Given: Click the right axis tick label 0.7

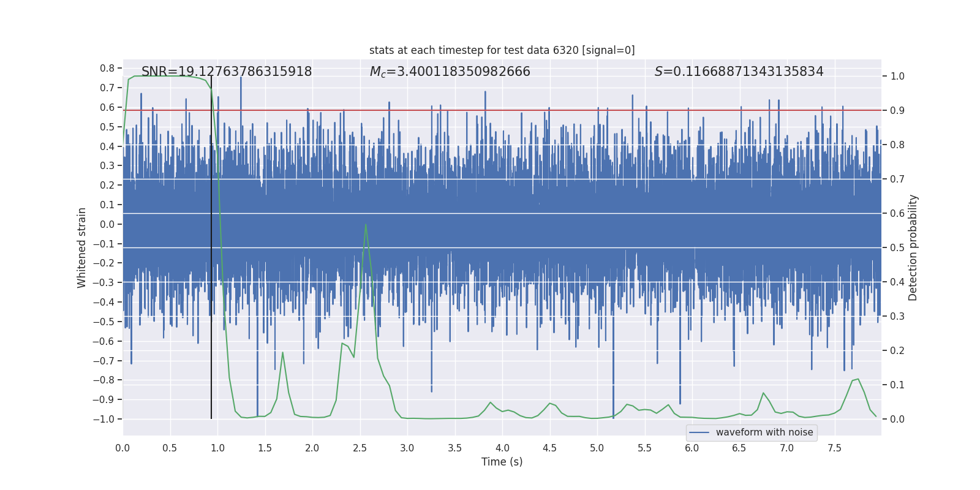Looking at the screenshot, I should point(897,179).
